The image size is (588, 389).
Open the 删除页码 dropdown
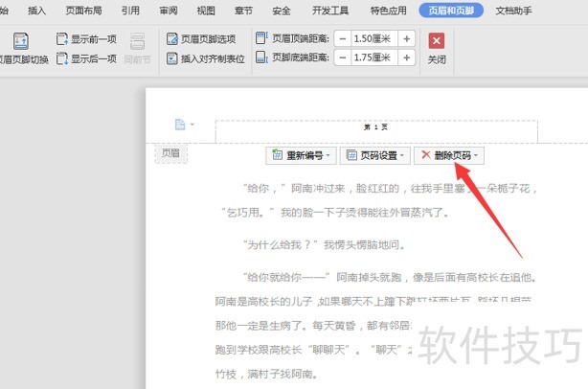pyautogui.click(x=449, y=155)
